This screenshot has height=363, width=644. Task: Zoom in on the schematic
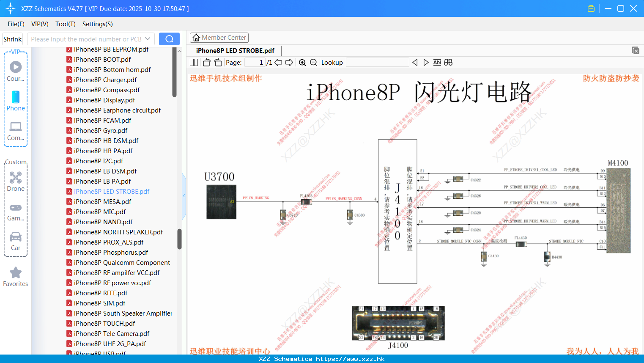point(302,63)
